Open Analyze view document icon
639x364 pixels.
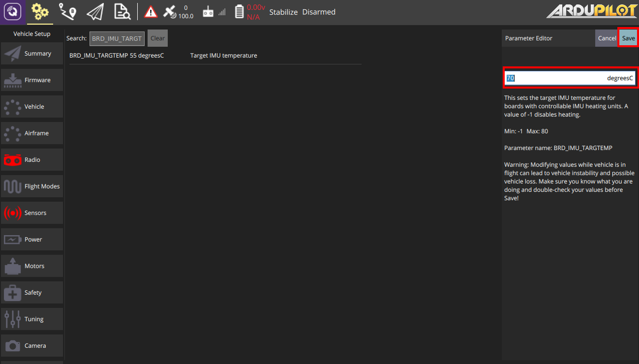coord(122,12)
